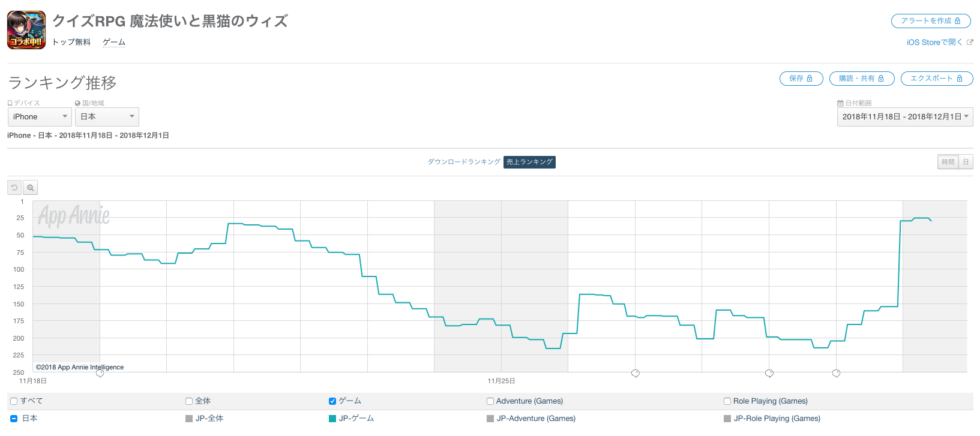Screen dimensions: 980x436
Task: Check the Adventure (Games) checkbox
Action: click(x=490, y=401)
